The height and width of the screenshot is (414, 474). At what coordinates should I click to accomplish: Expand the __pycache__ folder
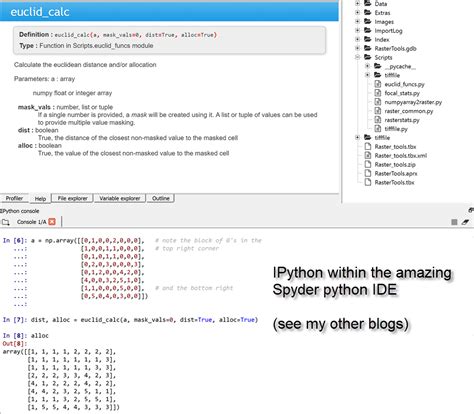368,66
